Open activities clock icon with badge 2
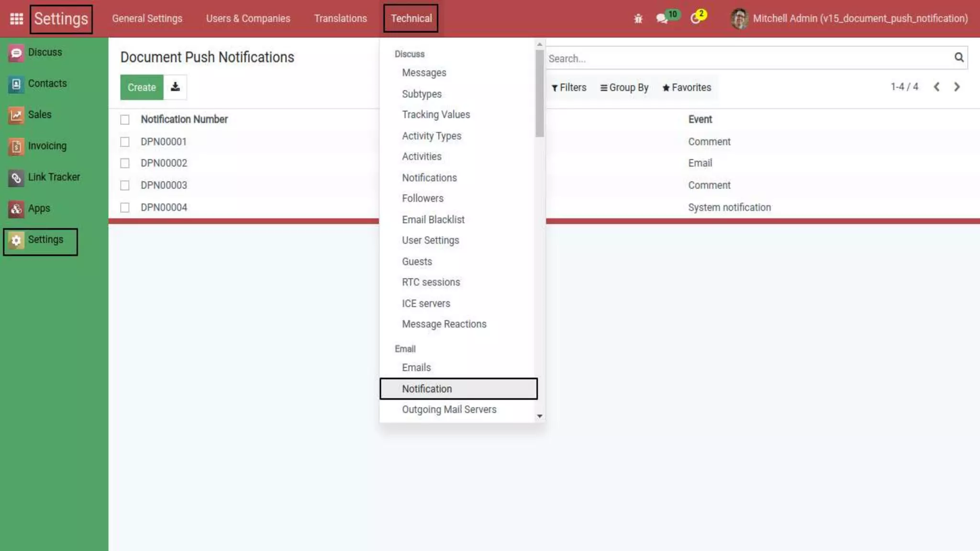The width and height of the screenshot is (980, 551). [x=695, y=19]
